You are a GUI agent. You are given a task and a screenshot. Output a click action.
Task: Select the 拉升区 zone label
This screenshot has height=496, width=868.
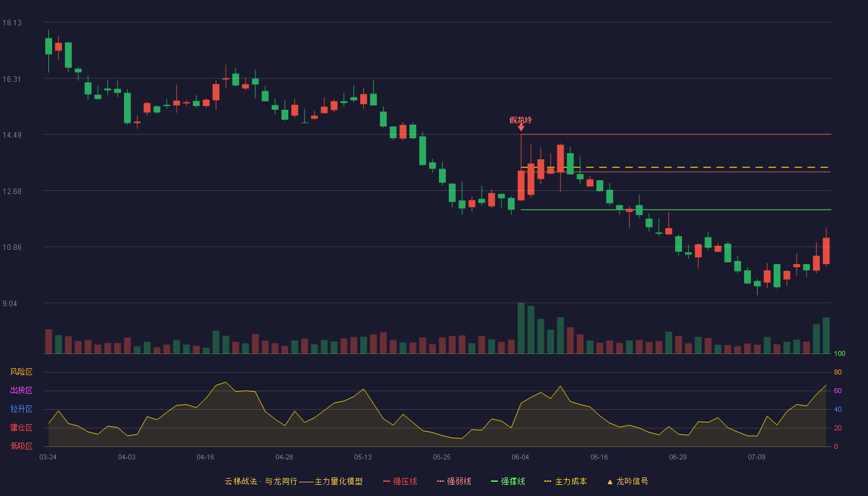[x=21, y=409]
